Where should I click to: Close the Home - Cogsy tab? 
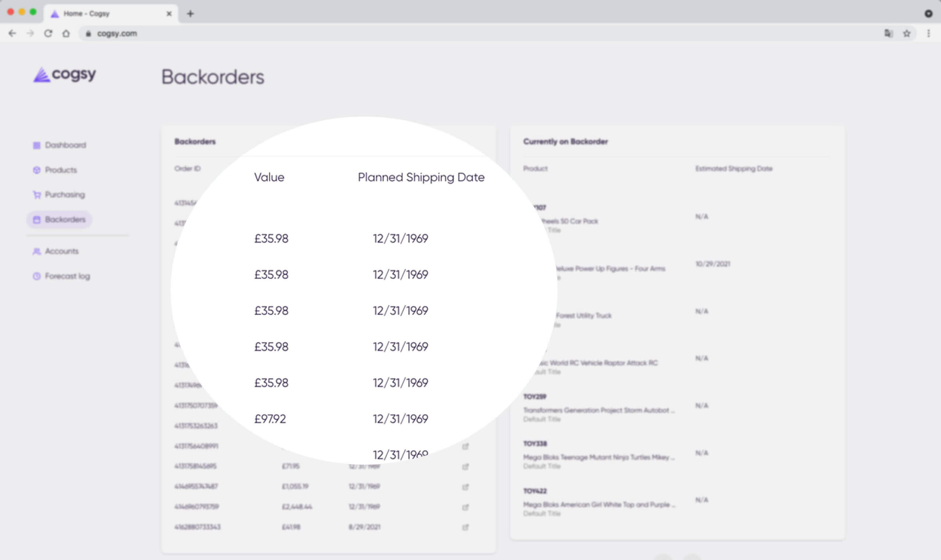169,14
